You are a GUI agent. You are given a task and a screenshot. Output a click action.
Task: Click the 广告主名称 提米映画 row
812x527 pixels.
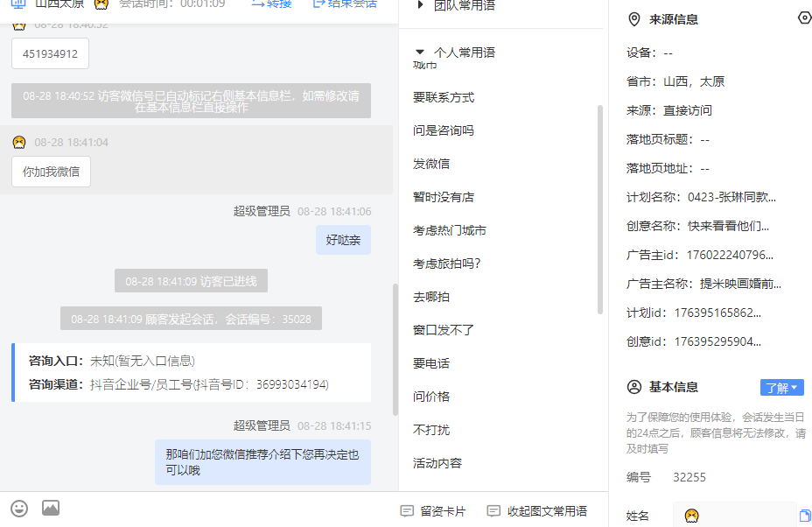point(703,284)
